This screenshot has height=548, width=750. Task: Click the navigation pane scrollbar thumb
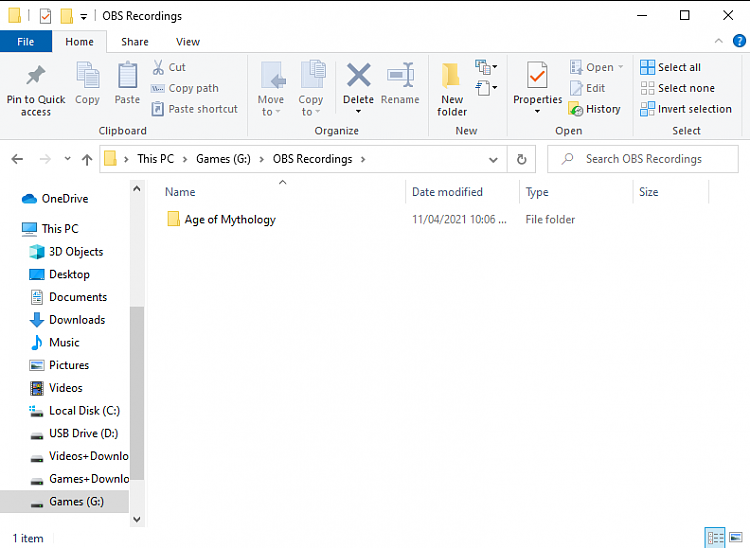[x=137, y=393]
